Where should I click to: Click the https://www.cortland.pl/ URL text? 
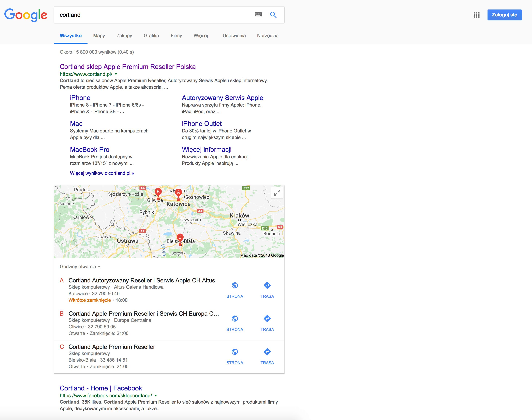pos(86,74)
